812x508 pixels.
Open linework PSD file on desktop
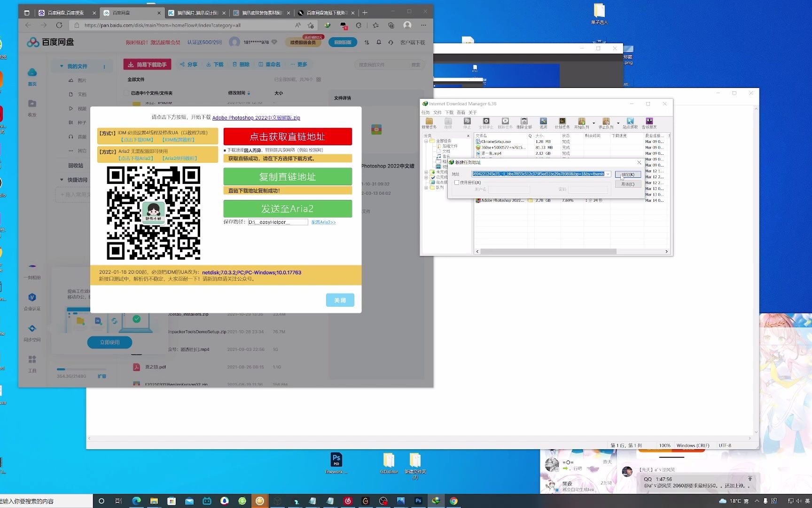pyautogui.click(x=336, y=463)
